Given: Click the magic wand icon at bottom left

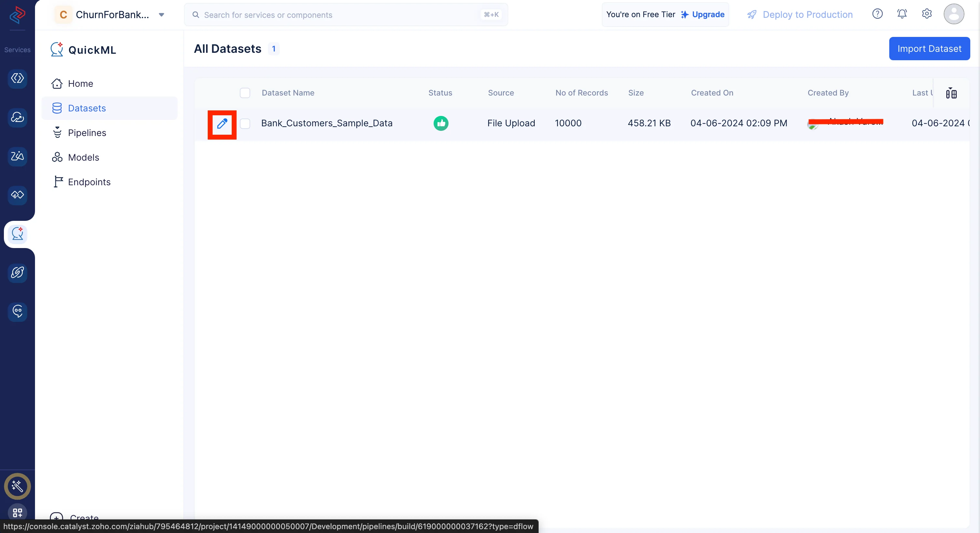Looking at the screenshot, I should click(17, 486).
